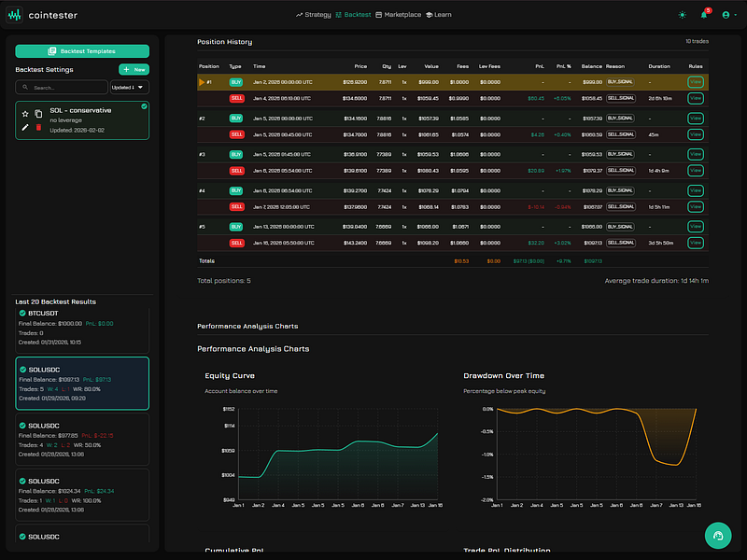Click the Backtest Templates button
The image size is (747, 560).
pyautogui.click(x=82, y=51)
